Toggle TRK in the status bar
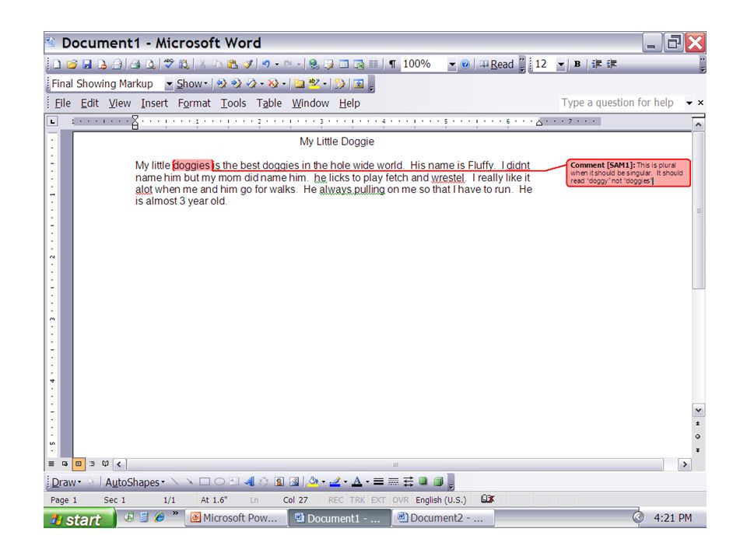747x560 pixels. [357, 500]
